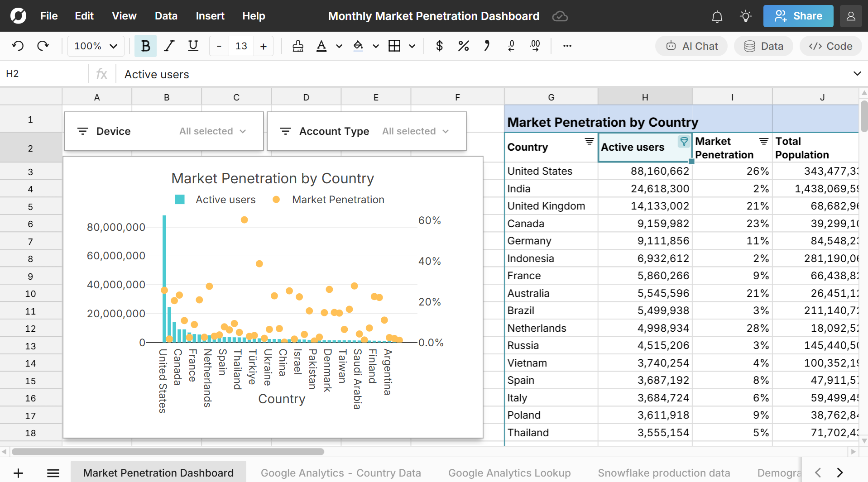The width and height of the screenshot is (868, 482).
Task: Click the font size 13 field
Action: (x=241, y=46)
